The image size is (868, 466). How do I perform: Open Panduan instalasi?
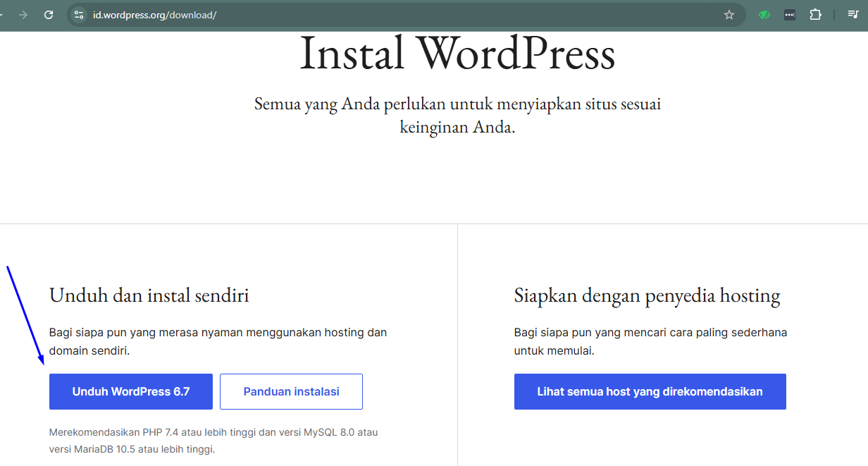[291, 391]
